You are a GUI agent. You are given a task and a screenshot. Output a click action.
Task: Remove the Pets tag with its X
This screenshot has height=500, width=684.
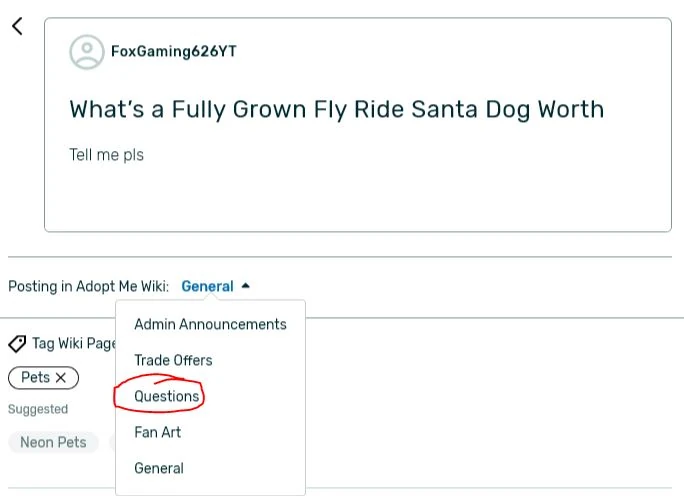click(60, 378)
